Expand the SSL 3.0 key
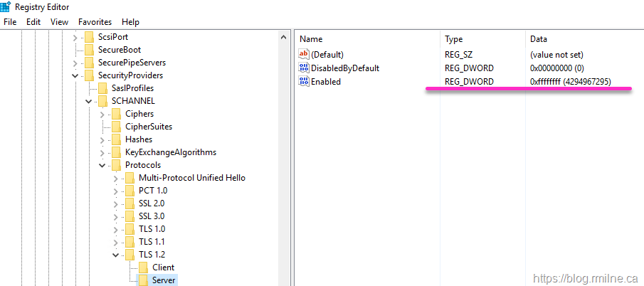The width and height of the screenshot is (644, 286). (115, 216)
